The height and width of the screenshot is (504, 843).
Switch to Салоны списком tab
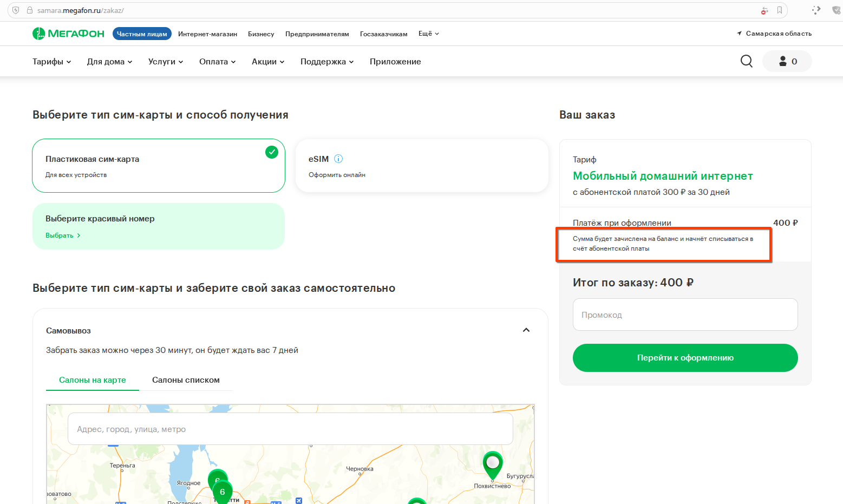186,380
